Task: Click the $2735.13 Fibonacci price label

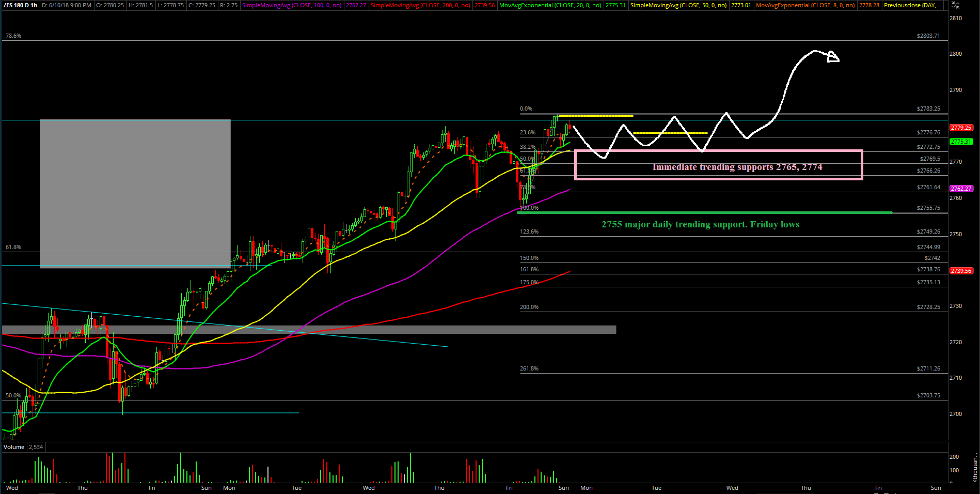Action: (928, 282)
